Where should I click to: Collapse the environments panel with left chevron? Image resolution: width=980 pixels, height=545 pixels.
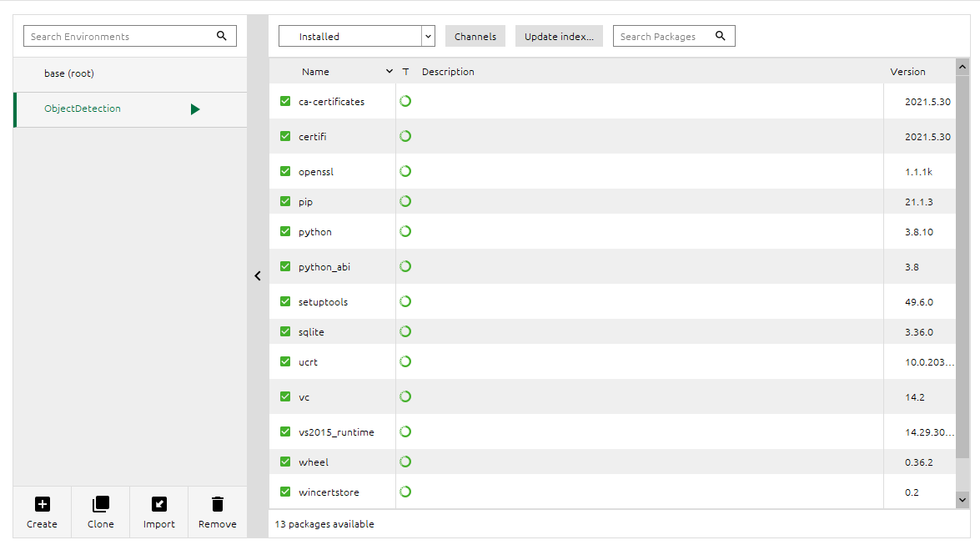(258, 276)
